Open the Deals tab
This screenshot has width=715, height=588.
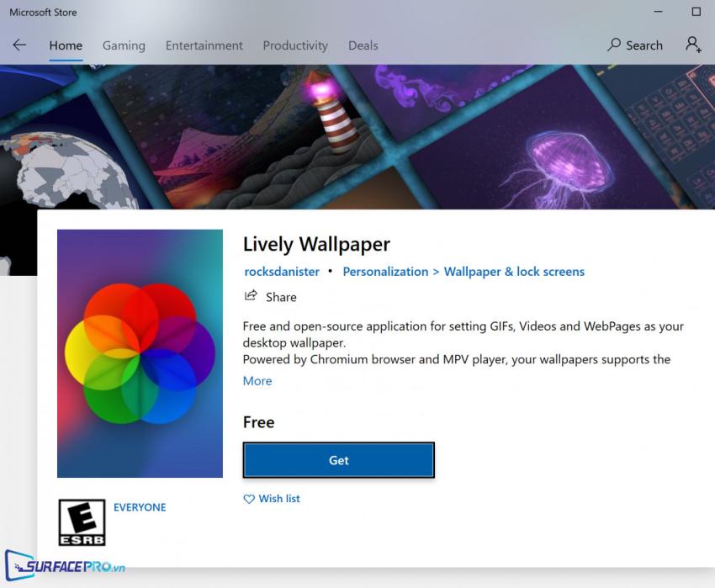click(x=363, y=45)
